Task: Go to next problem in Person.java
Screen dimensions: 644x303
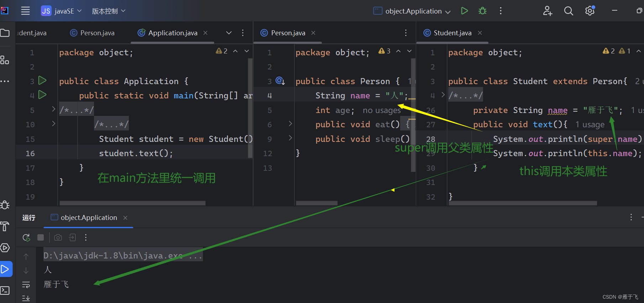Action: click(x=409, y=51)
